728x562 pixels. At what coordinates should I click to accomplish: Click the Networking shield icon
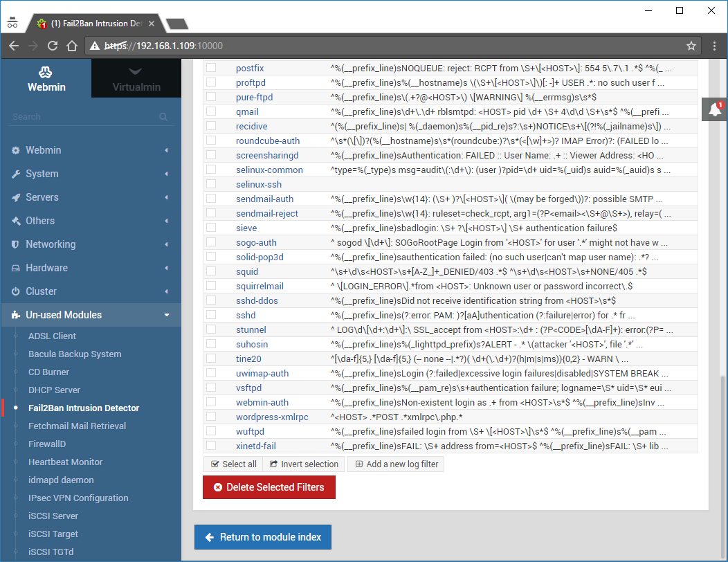tap(15, 244)
